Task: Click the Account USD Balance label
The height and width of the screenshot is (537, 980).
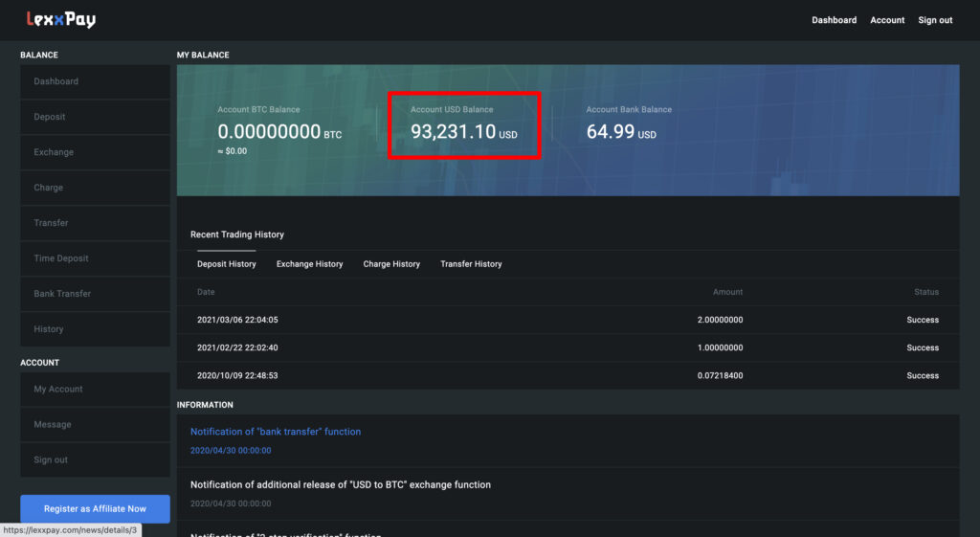Action: [x=452, y=109]
